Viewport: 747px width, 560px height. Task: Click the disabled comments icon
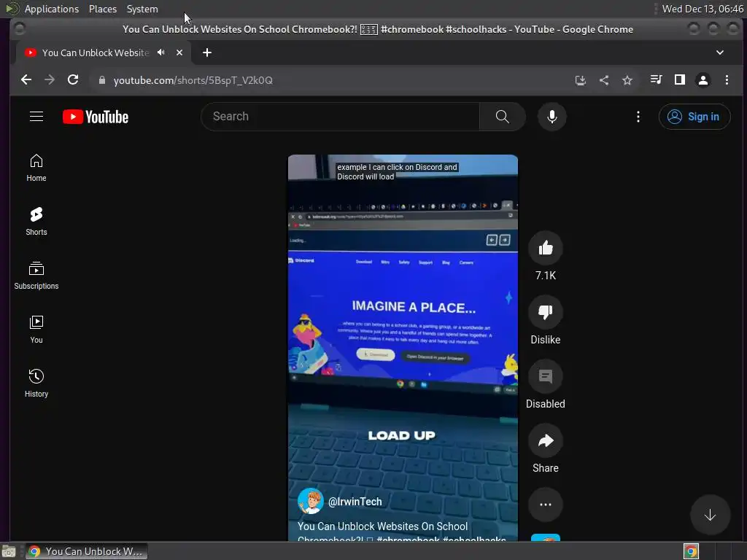coord(546,376)
